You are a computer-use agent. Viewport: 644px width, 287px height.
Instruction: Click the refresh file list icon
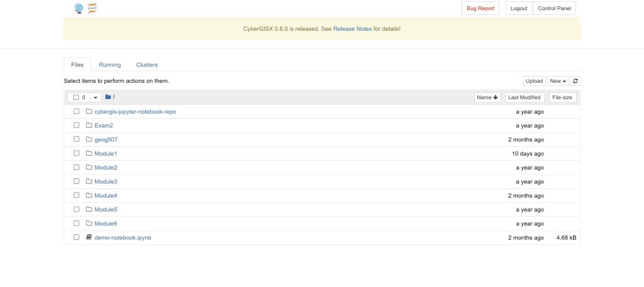575,81
